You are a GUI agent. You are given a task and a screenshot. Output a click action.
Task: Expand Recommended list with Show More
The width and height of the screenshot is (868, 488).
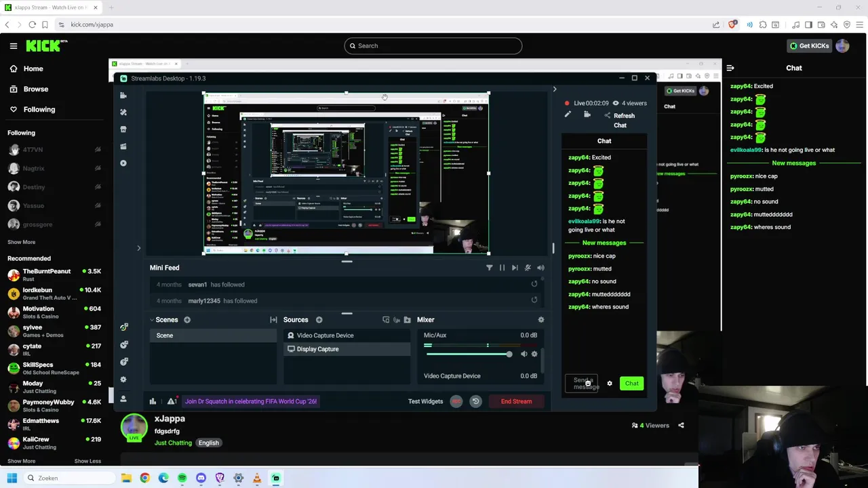21,461
